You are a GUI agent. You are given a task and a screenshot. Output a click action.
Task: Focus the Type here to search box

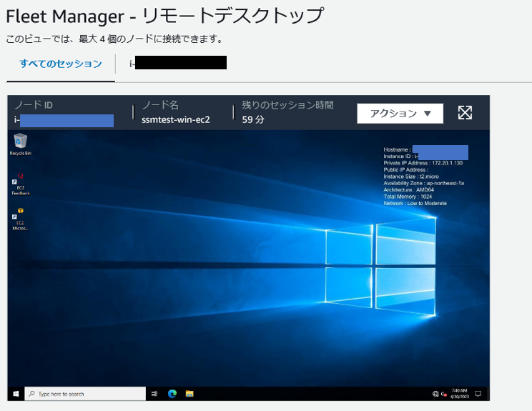[85, 394]
